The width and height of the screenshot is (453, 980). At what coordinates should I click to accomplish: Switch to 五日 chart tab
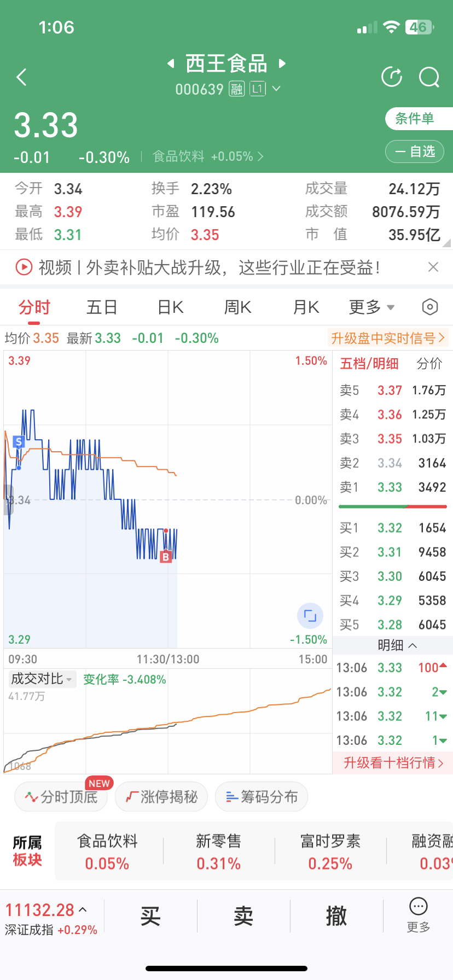[102, 307]
